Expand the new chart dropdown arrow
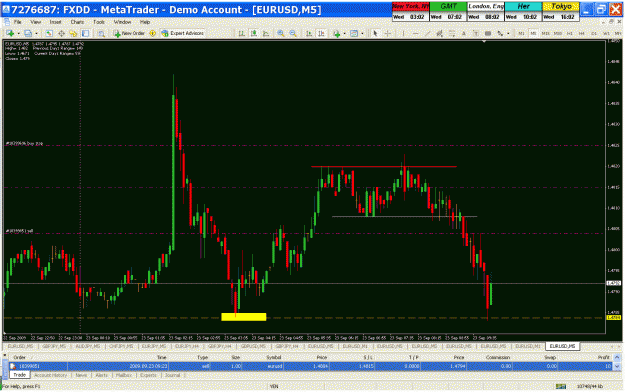The image size is (625, 392). coord(18,33)
